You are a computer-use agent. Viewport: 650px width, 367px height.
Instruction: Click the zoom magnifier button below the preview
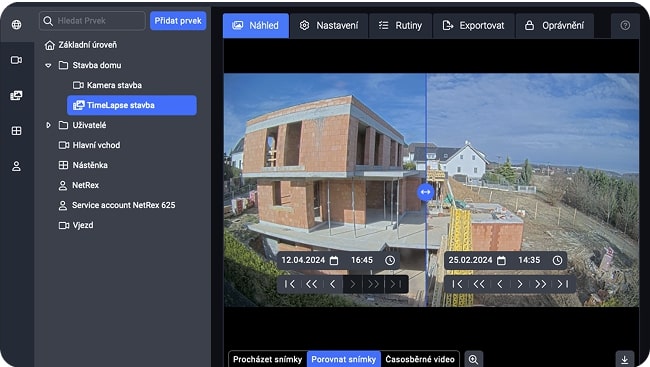[473, 359]
